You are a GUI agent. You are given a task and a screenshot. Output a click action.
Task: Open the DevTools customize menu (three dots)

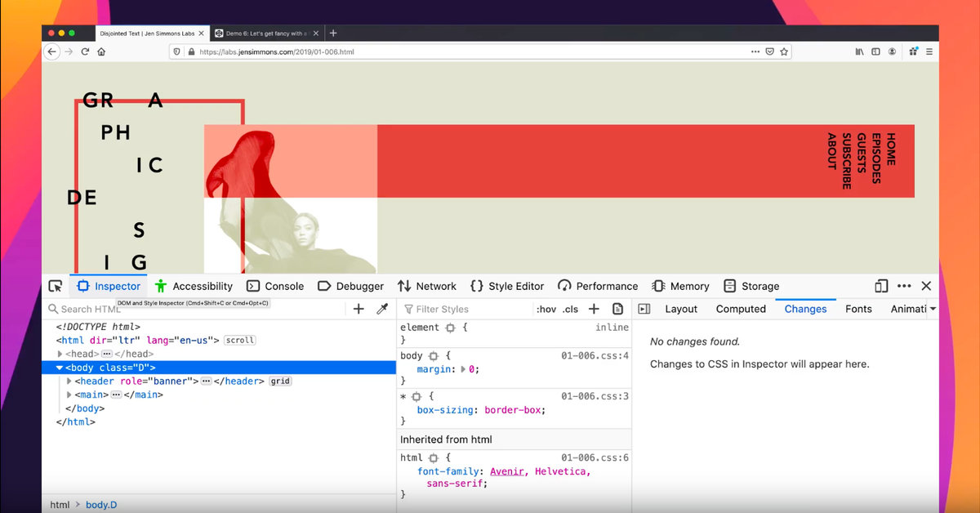pos(905,285)
